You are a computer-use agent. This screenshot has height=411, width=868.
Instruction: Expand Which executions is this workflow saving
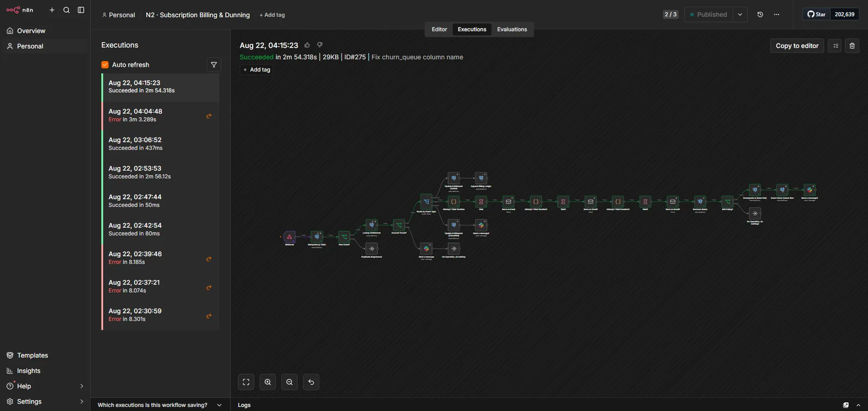point(159,405)
